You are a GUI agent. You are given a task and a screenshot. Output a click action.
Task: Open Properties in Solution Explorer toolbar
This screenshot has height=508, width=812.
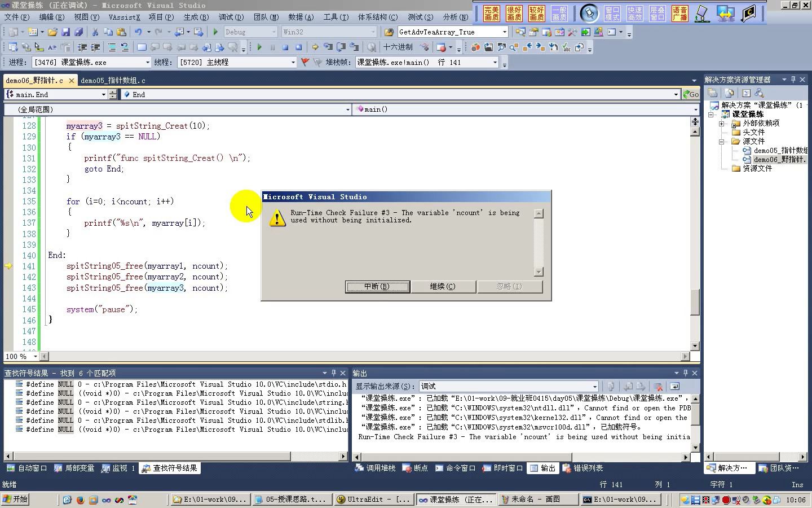click(713, 93)
